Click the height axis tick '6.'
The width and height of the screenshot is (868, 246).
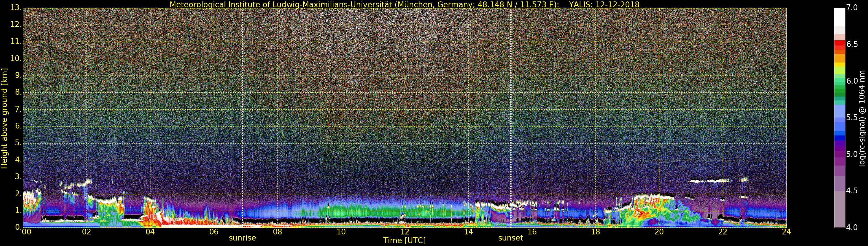pyautogui.click(x=18, y=126)
